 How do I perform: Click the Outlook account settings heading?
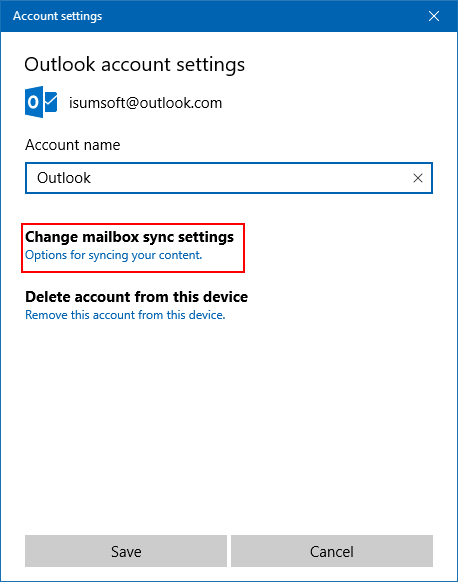pos(134,65)
